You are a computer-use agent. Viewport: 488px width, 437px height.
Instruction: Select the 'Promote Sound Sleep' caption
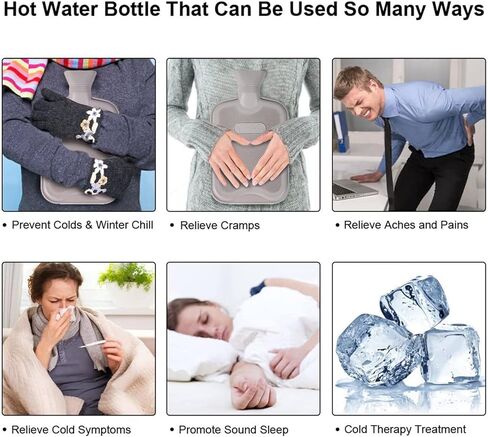[233, 430]
